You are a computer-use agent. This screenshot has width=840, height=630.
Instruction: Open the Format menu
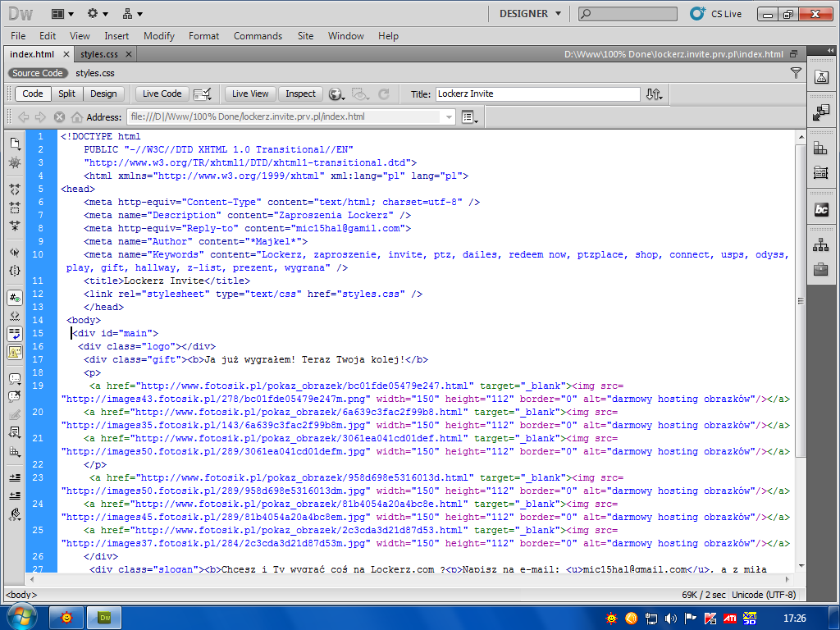203,36
